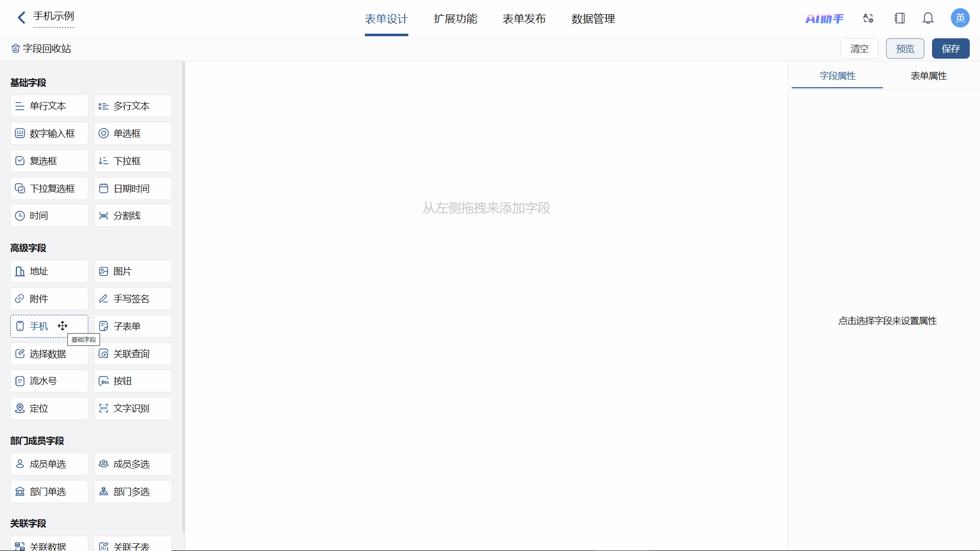Select the 文字识别 field
This screenshot has height=551, width=980.
click(133, 409)
